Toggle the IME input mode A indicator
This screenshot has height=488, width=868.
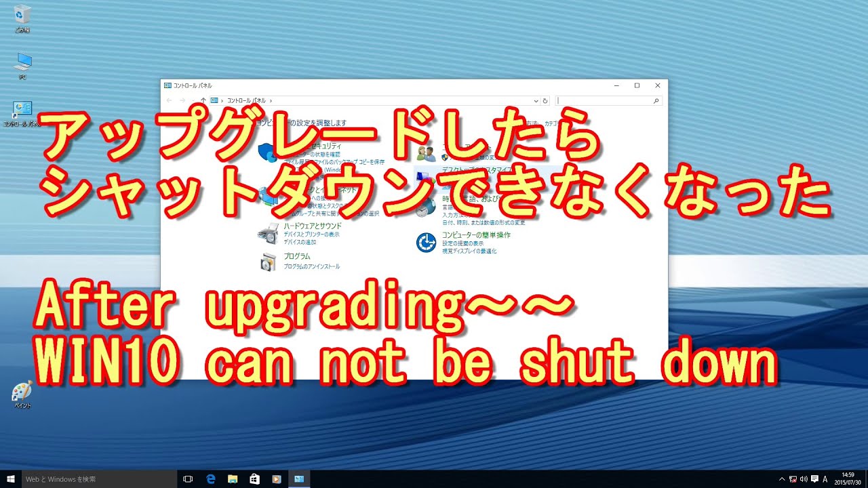(826, 479)
